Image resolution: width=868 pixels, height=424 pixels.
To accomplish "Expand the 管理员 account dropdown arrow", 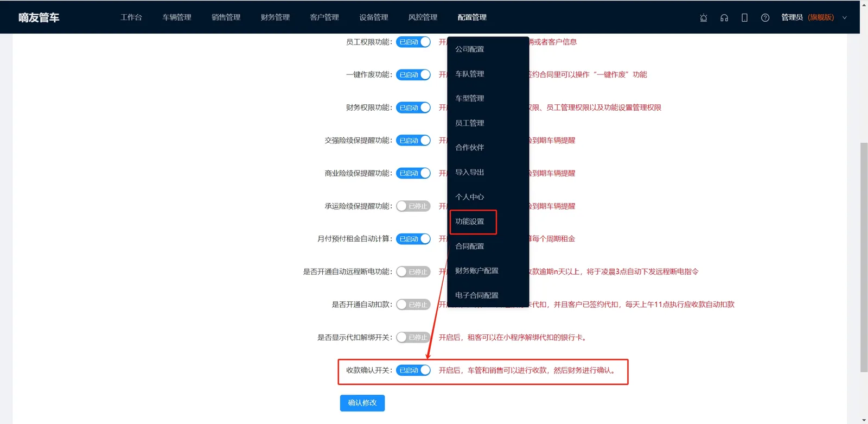I will [x=845, y=17].
